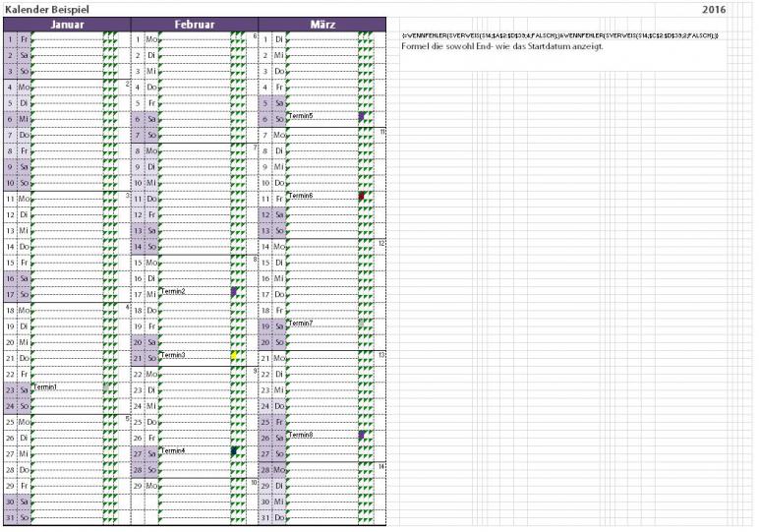Image resolution: width=759 pixels, height=532 pixels.
Task: Click week number 2 beside 4 Januar
Action: coord(127,85)
